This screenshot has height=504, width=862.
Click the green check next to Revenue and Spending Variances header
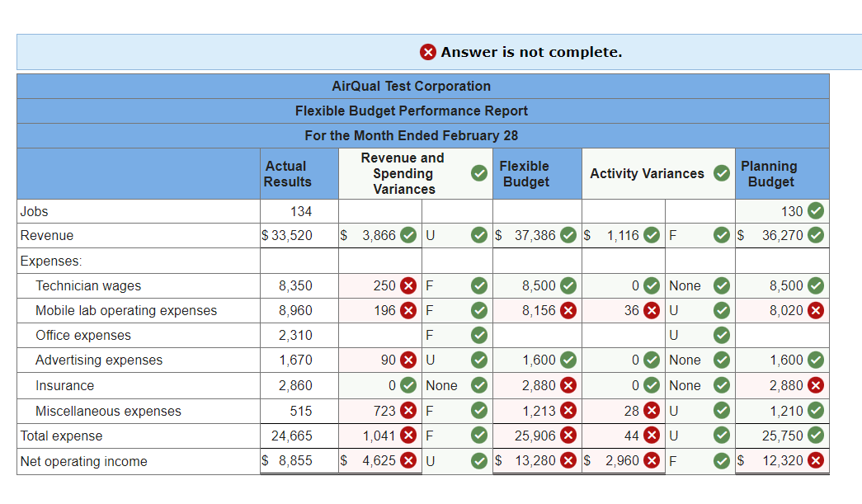click(479, 173)
